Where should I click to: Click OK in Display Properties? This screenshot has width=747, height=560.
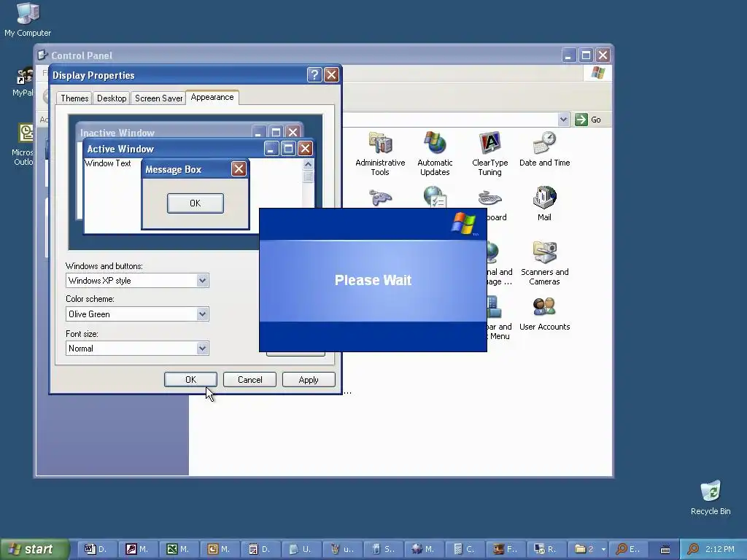tap(190, 379)
